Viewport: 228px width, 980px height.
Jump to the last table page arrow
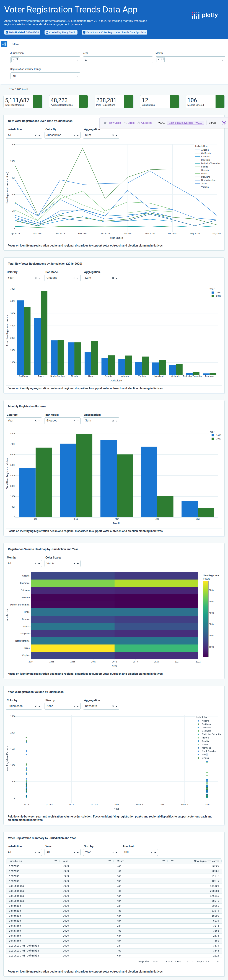click(218, 961)
